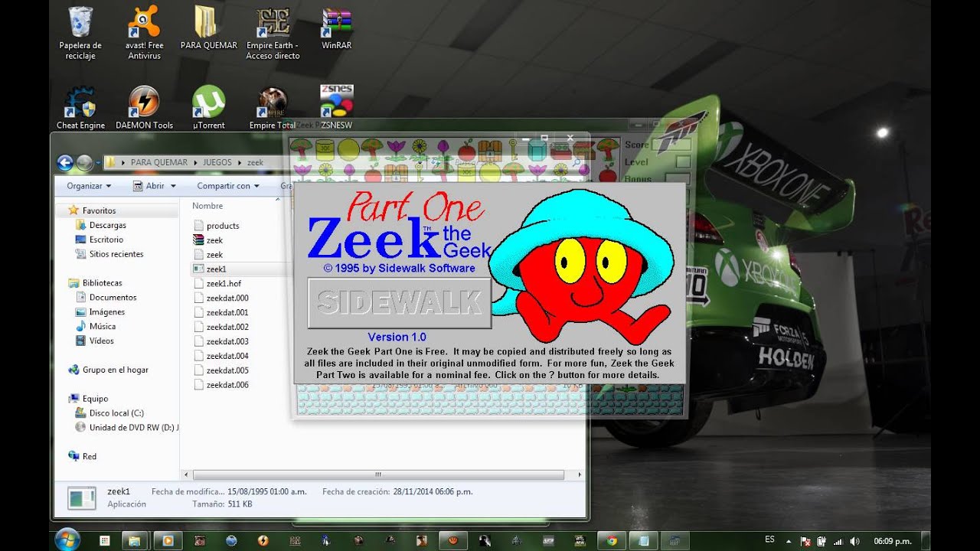Screen dimensions: 980x551
Task: Open Windows Explorer taskbar button
Action: 136,540
